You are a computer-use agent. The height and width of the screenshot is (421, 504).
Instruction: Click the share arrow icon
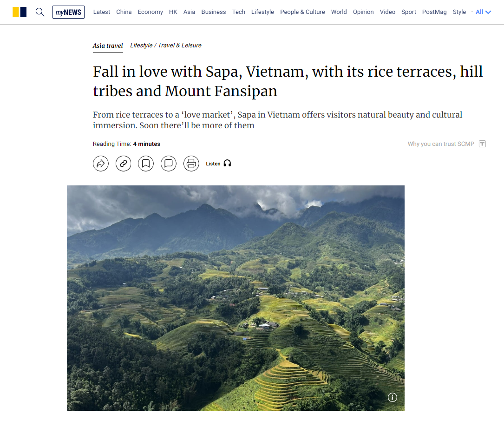(101, 164)
